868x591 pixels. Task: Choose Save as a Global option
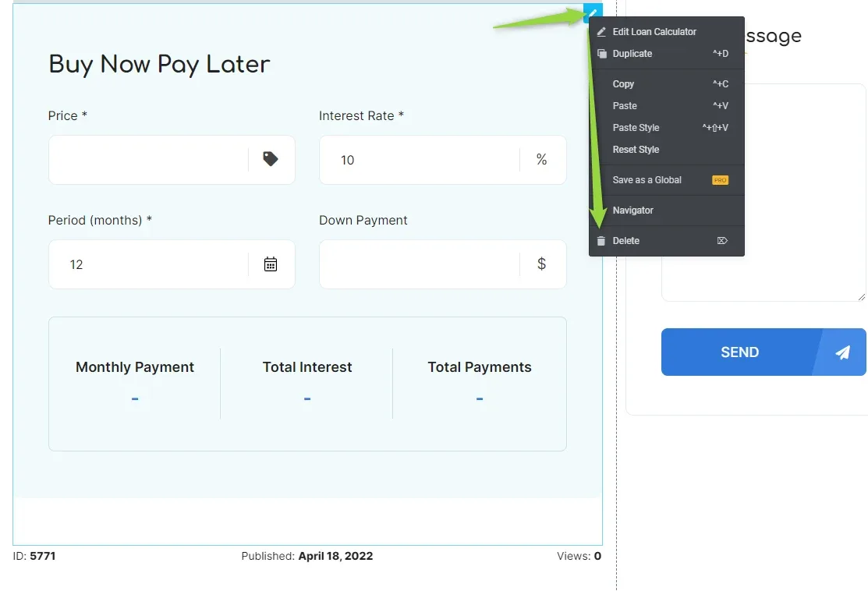point(667,180)
